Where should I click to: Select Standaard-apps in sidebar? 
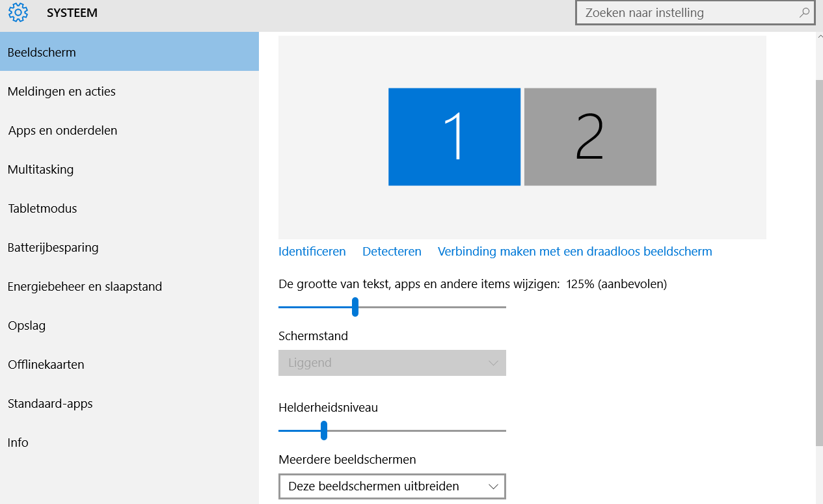tap(129, 403)
